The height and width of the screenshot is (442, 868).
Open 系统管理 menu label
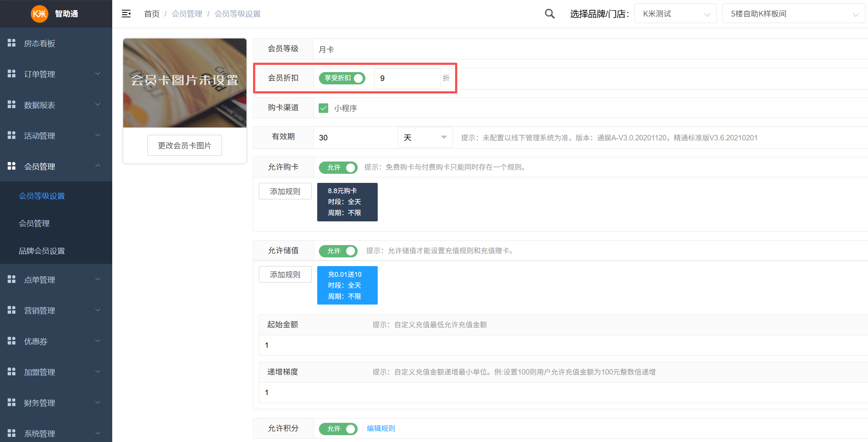click(40, 434)
